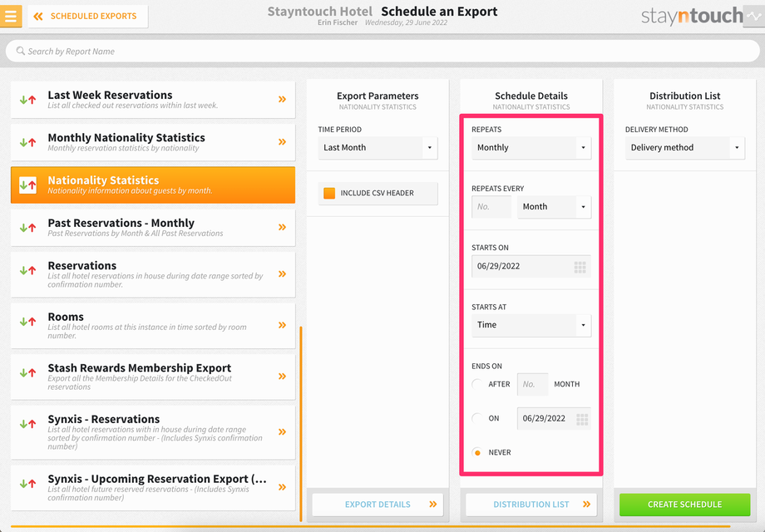
Task: Click the Ends On date field
Action: coord(555,418)
